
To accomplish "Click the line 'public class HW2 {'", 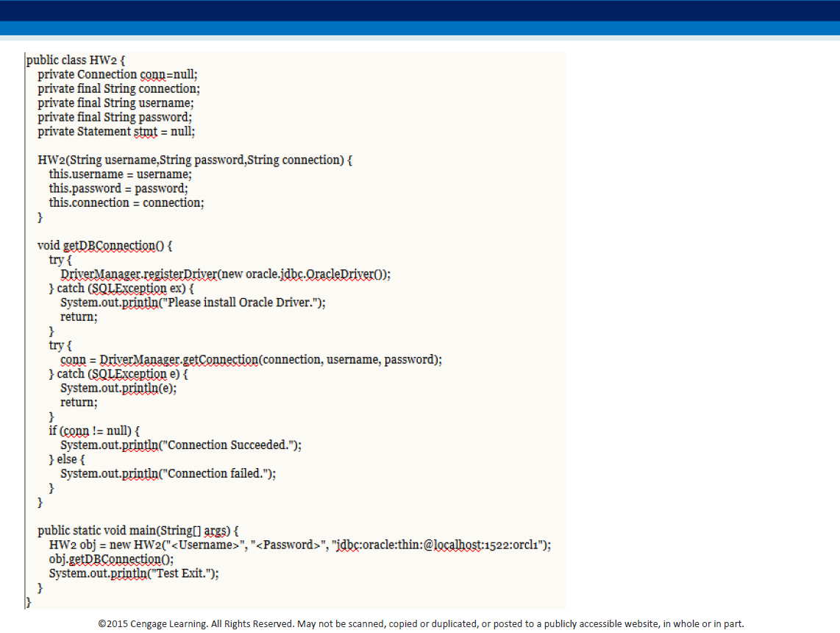I will pyautogui.click(x=76, y=60).
